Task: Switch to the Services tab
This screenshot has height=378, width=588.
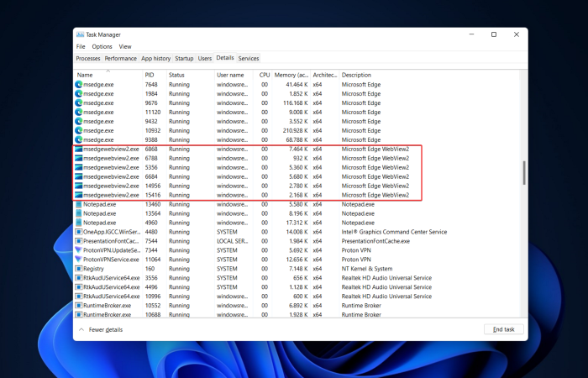Action: pos(249,59)
